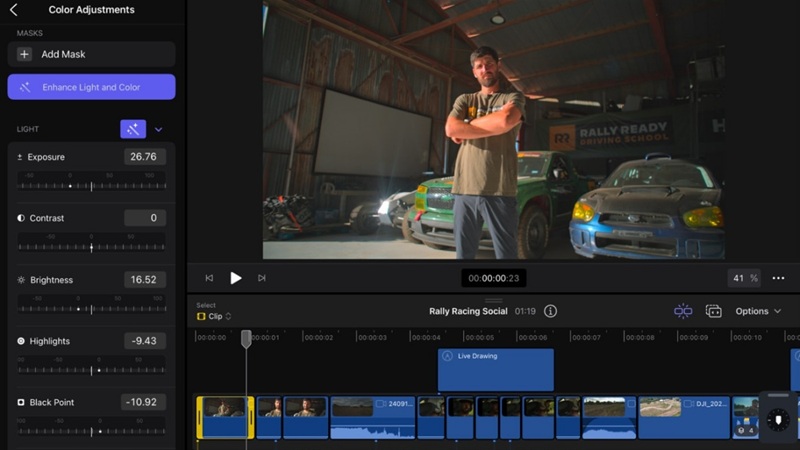
Task: Open project info for Rally Racing Social
Action: 550,311
